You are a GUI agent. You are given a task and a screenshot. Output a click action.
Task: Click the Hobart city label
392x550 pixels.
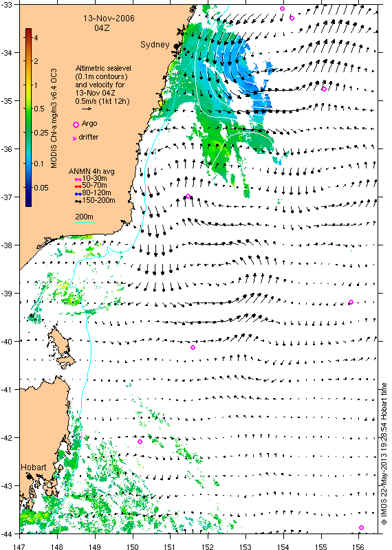click(33, 467)
